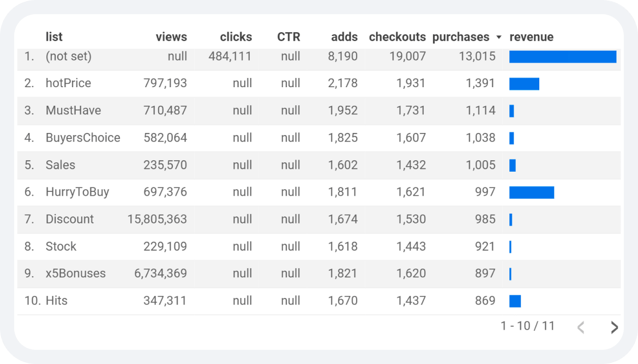Viewport: 638px width, 364px height.
Task: Click the checkouts column header
Action: (397, 37)
